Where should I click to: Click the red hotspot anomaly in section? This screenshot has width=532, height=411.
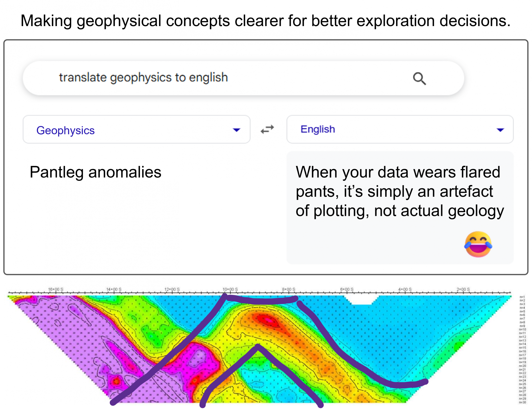[x=267, y=321]
